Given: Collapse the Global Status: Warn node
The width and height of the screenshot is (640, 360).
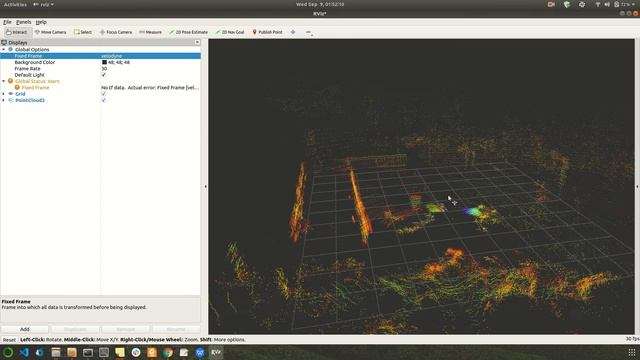Looking at the screenshot, I should pyautogui.click(x=4, y=81).
